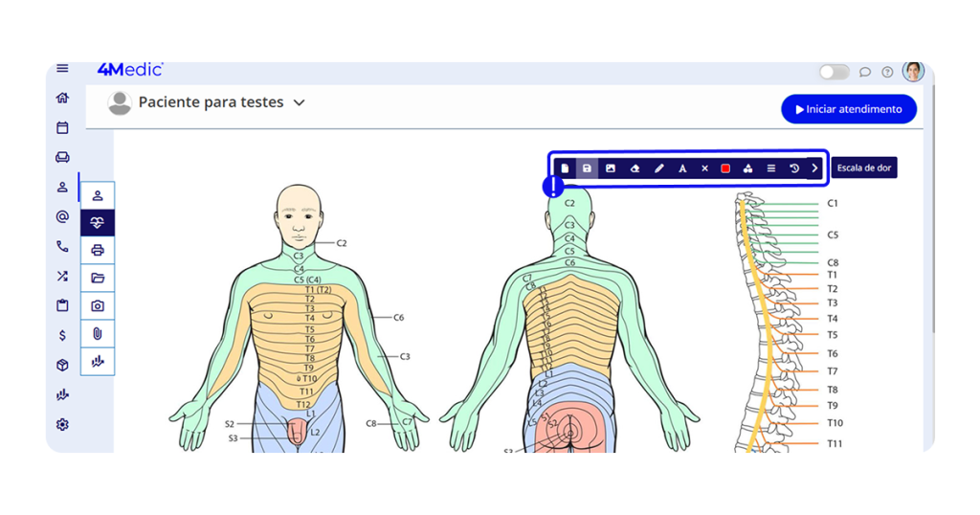Select the heartbeat tab in patient submenu

click(98, 222)
